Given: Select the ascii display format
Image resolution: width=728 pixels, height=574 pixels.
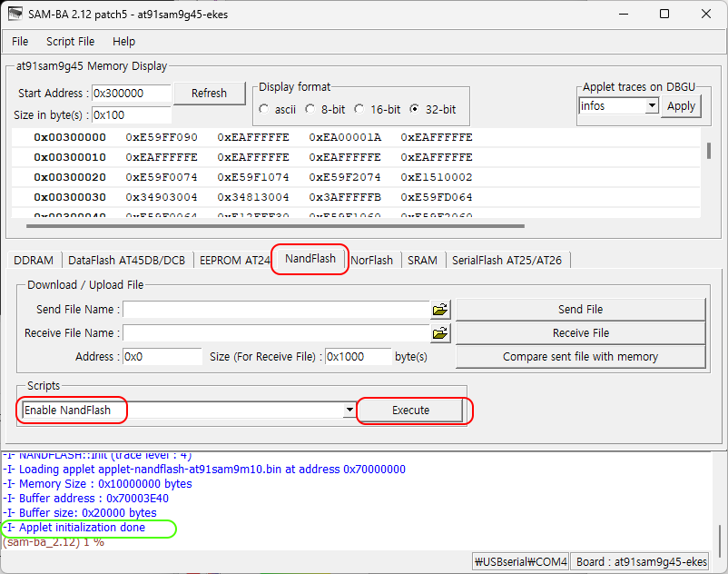Looking at the screenshot, I should click(265, 109).
